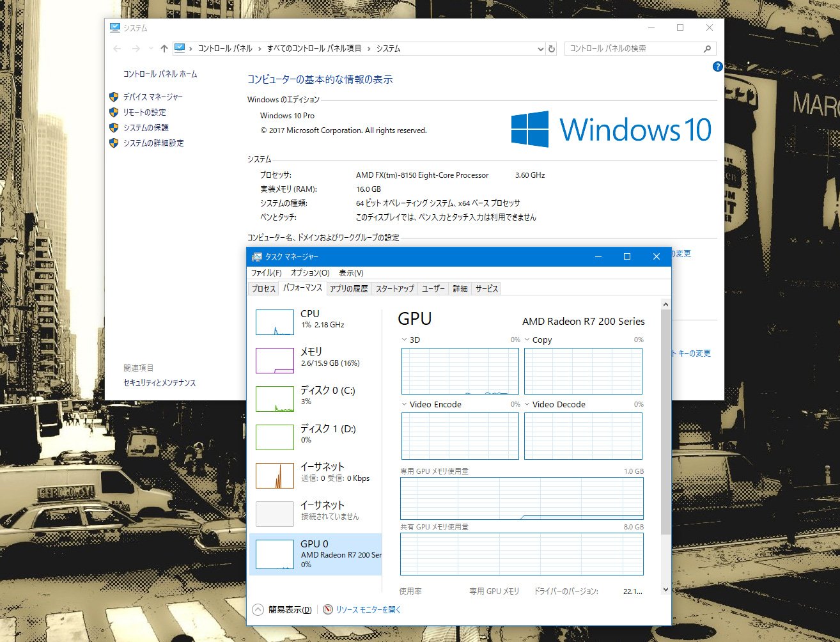Open the オプション(O) menu in Task Manager

coord(310,273)
